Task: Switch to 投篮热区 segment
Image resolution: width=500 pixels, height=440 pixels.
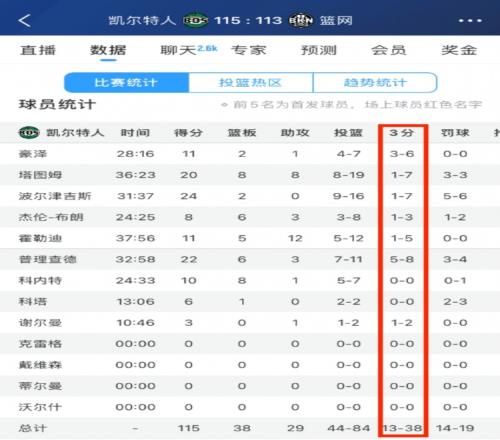Action: point(251,82)
